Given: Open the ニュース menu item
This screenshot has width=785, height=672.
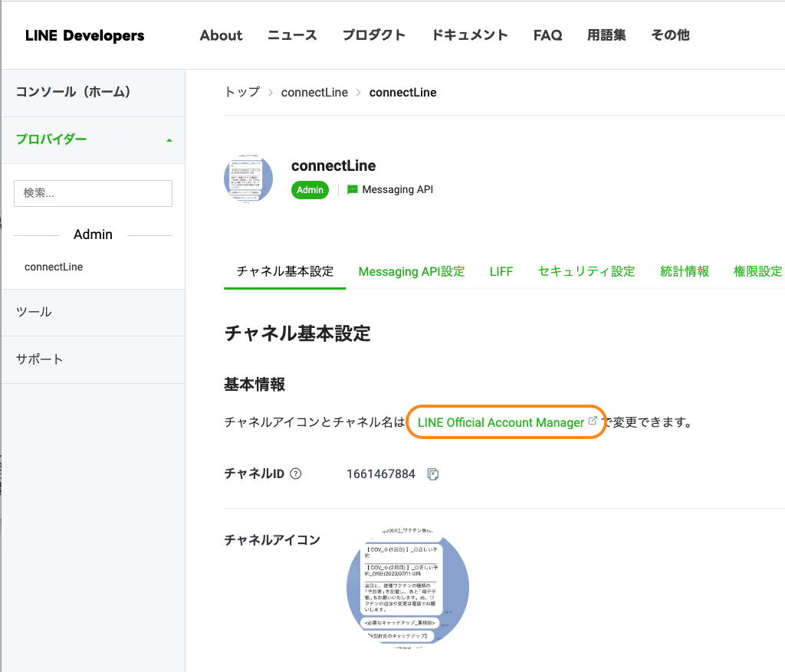Looking at the screenshot, I should [292, 35].
